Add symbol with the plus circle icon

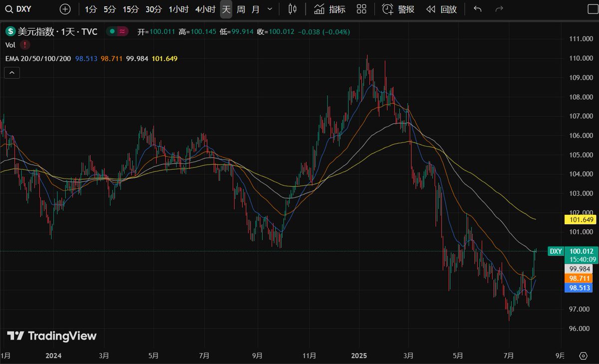point(65,9)
